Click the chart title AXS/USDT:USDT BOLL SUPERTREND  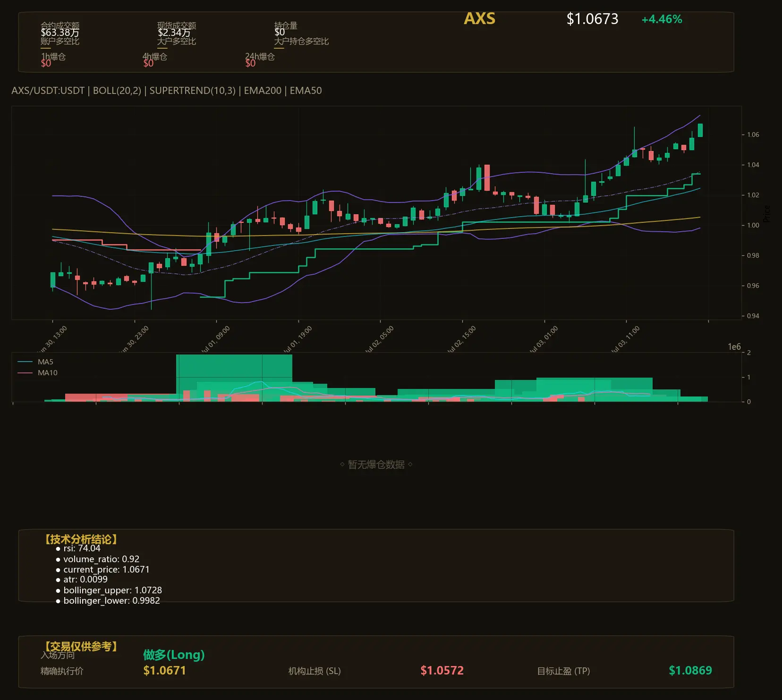pyautogui.click(x=167, y=91)
